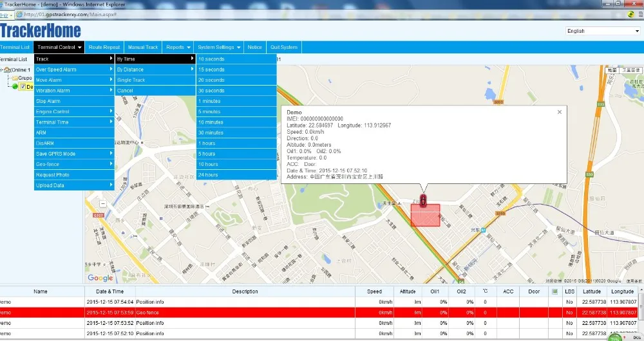Click the photo column icon in table header
Image resolution: width=644 pixels, height=341 pixels.
click(x=554, y=291)
